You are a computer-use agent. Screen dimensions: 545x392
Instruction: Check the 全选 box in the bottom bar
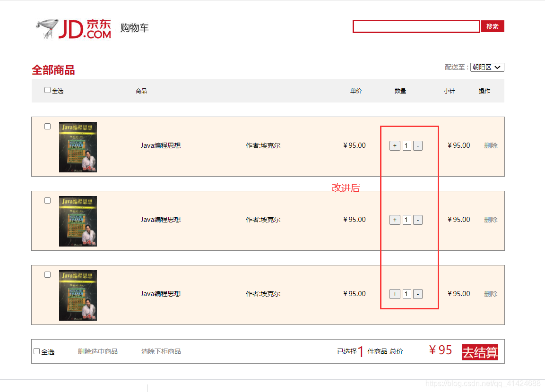coord(36,351)
